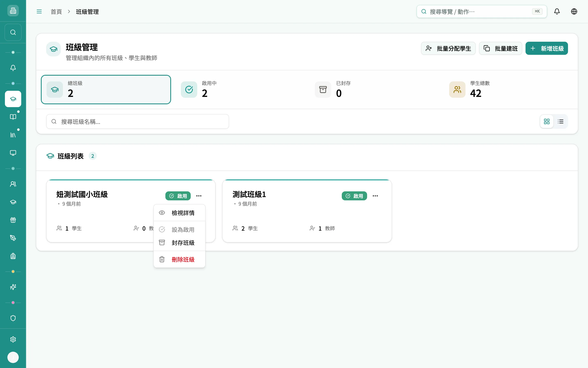588x368 pixels.
Task: Select the class management graduation cap sidebar icon
Action: [x=13, y=99]
